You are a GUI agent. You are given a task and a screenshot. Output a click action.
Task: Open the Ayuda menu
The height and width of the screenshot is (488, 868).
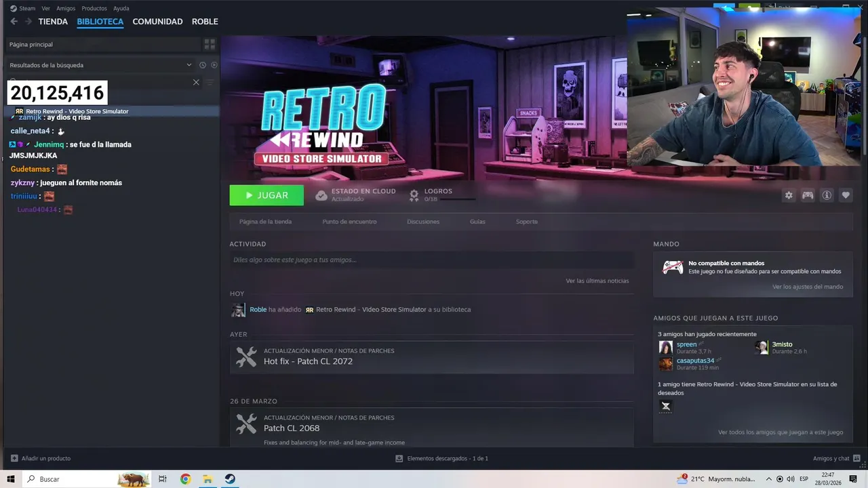121,8
